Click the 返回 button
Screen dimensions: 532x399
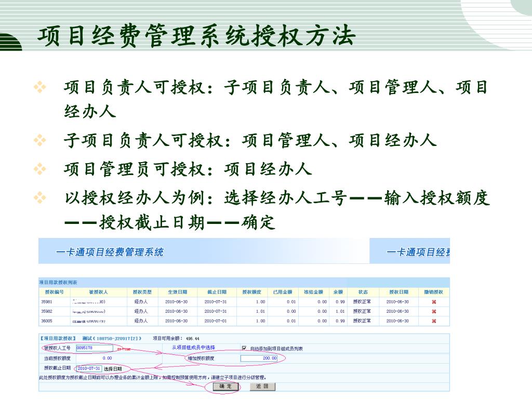(x=262, y=387)
